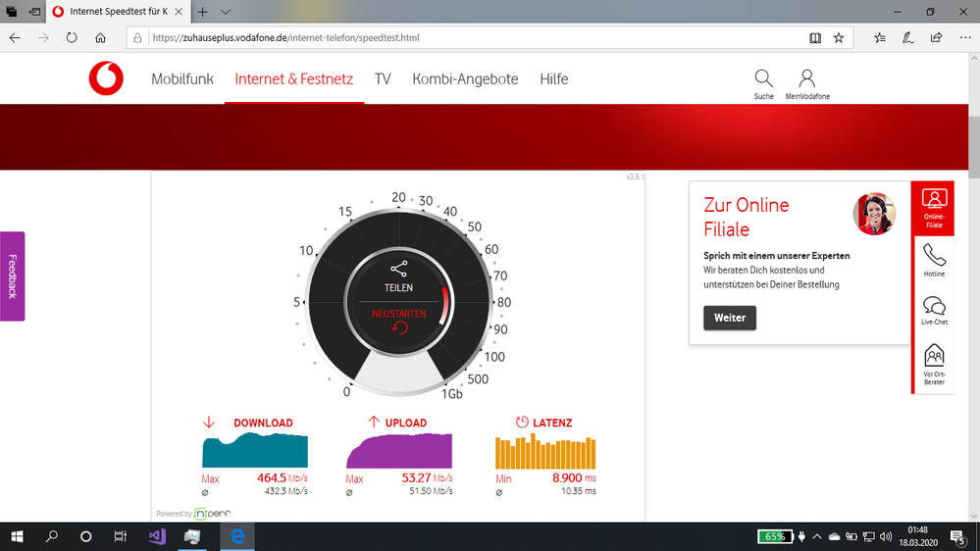Image resolution: width=980 pixels, height=551 pixels.
Task: Click the 8.900 ms latency value
Action: pos(574,477)
